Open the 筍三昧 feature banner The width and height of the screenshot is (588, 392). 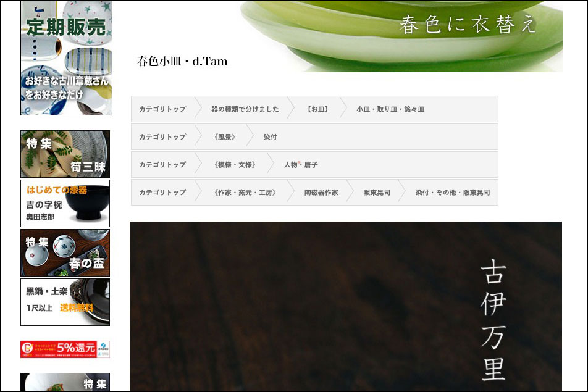tap(65, 154)
